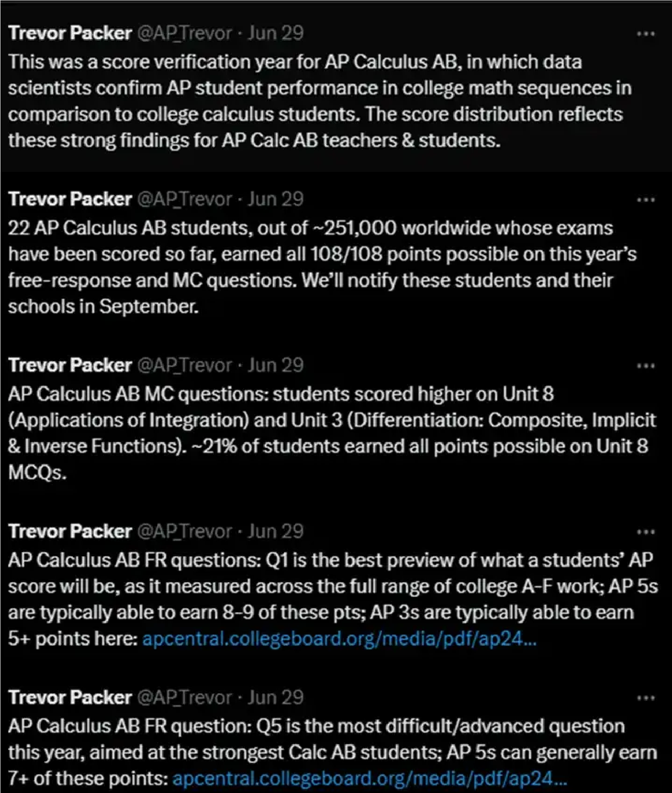Click the author name on the 108/108 points tweet

pyautogui.click(x=70, y=199)
